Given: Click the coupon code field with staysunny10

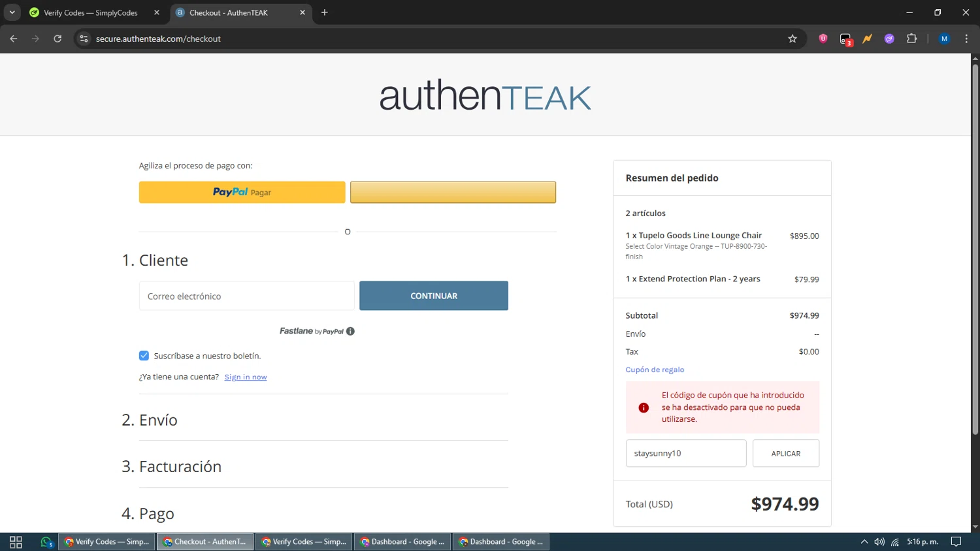Looking at the screenshot, I should click(x=686, y=453).
